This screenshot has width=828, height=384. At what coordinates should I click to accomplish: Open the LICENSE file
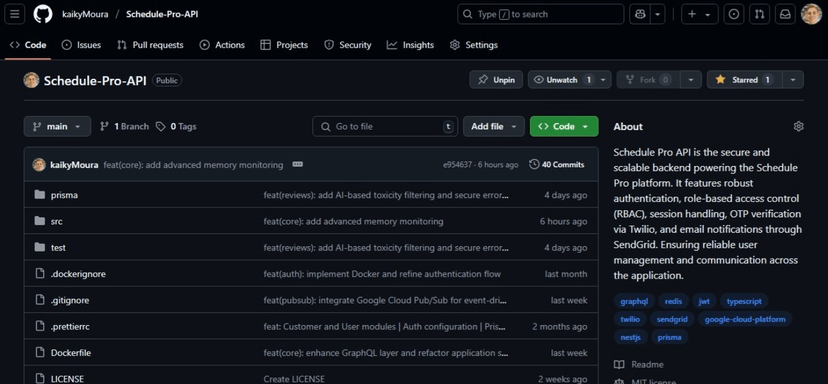tap(67, 379)
